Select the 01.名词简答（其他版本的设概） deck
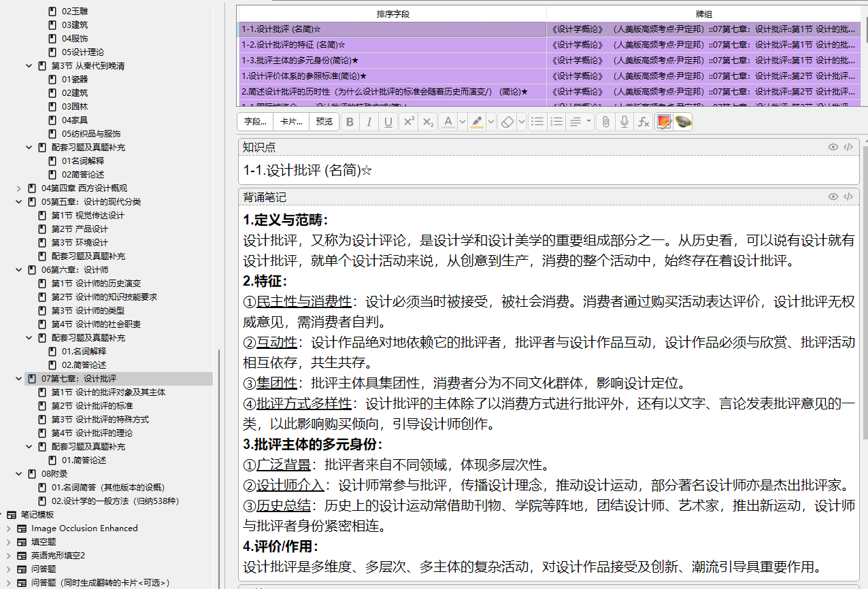Image resolution: width=868 pixels, height=589 pixels. [108, 488]
